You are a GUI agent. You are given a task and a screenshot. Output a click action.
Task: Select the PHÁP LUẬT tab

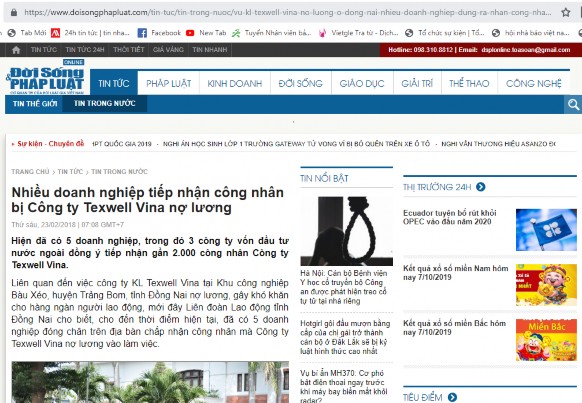pos(169,83)
